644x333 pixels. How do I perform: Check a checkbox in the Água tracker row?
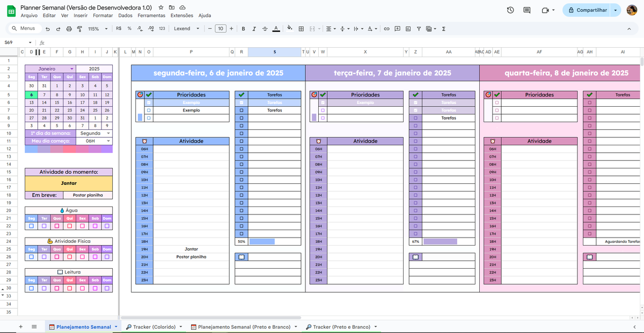(x=31, y=225)
